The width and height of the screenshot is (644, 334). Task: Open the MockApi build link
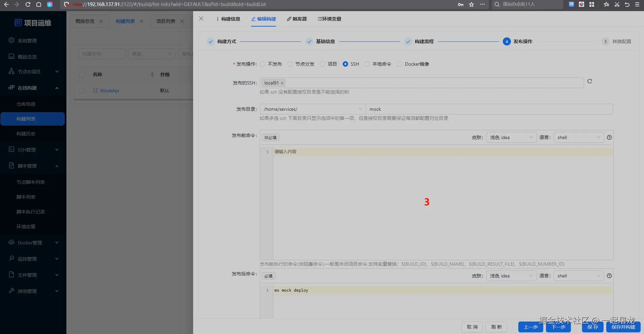(110, 91)
